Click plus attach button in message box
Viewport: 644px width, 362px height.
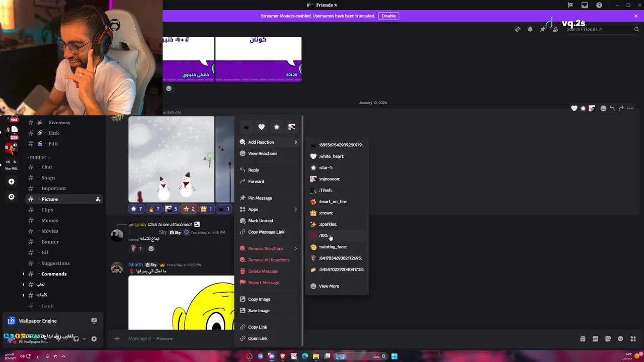click(x=117, y=339)
